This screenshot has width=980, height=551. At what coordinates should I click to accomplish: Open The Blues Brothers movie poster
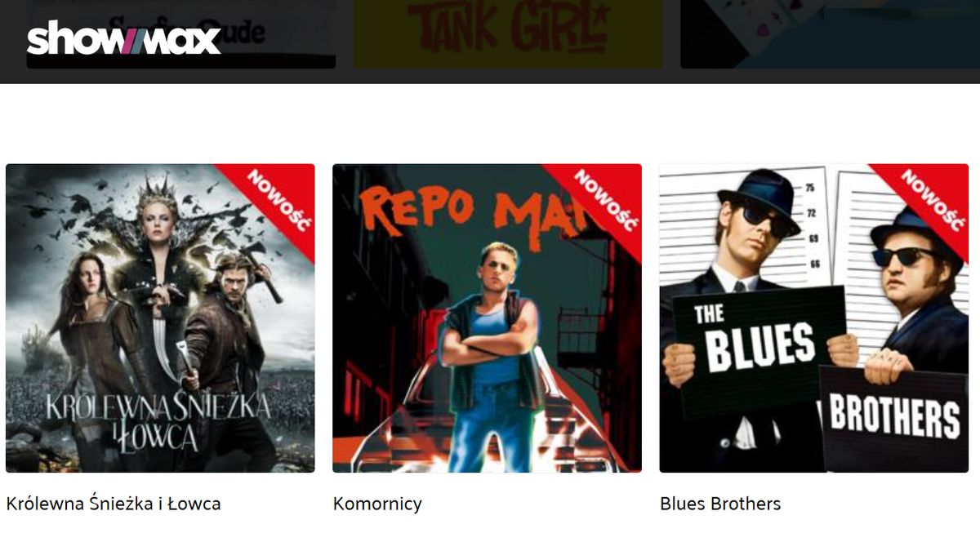[x=814, y=318]
